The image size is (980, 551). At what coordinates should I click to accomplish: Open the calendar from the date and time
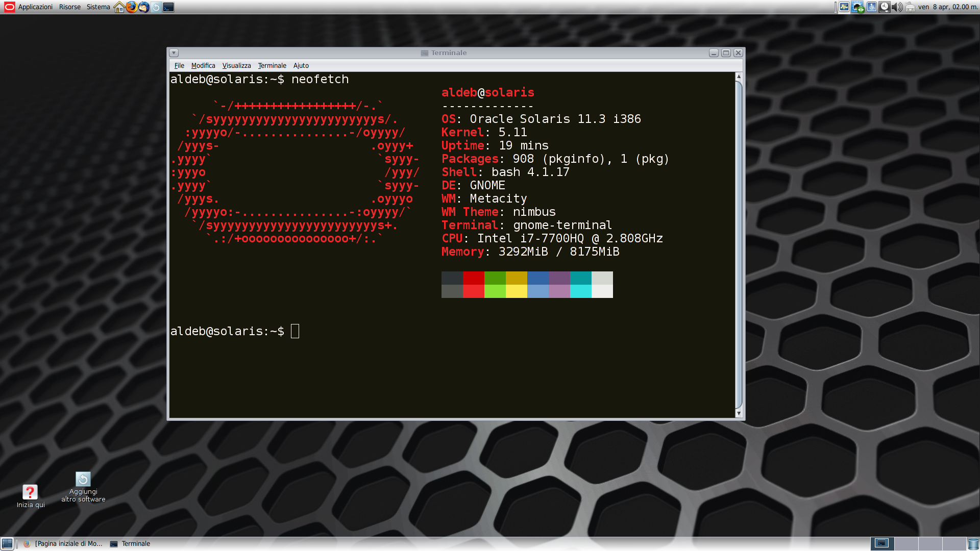coord(948,7)
